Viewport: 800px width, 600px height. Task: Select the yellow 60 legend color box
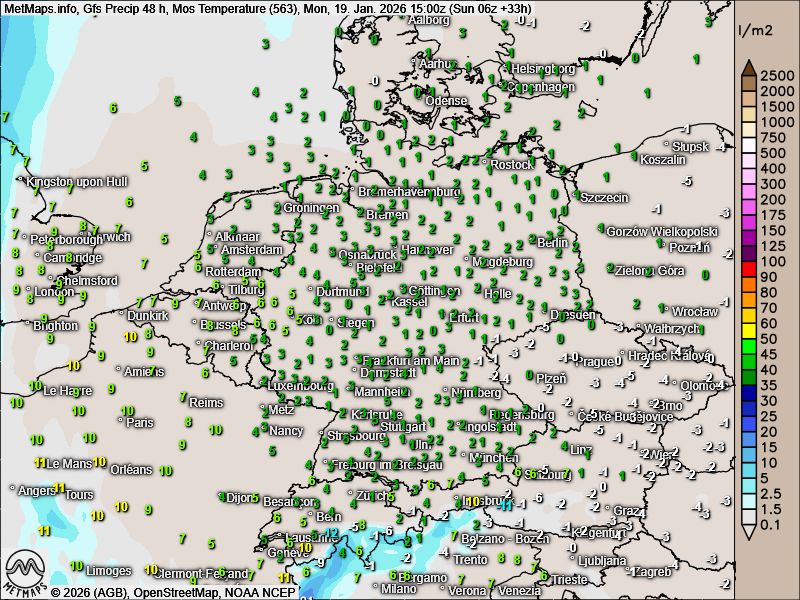pos(748,324)
